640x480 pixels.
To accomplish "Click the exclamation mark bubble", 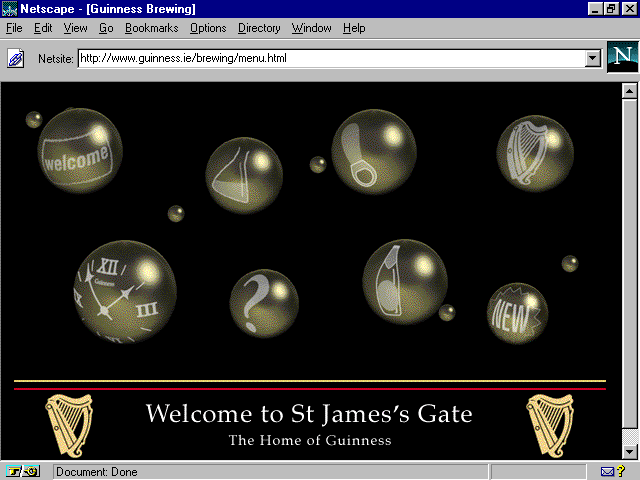I will click(x=373, y=152).
